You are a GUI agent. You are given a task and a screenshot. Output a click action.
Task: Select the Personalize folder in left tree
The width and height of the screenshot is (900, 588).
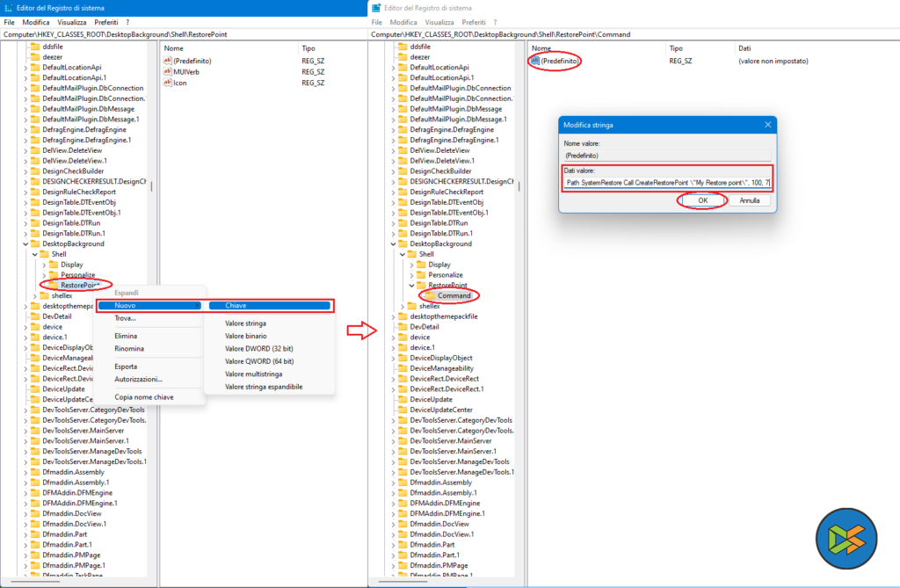[x=77, y=275]
